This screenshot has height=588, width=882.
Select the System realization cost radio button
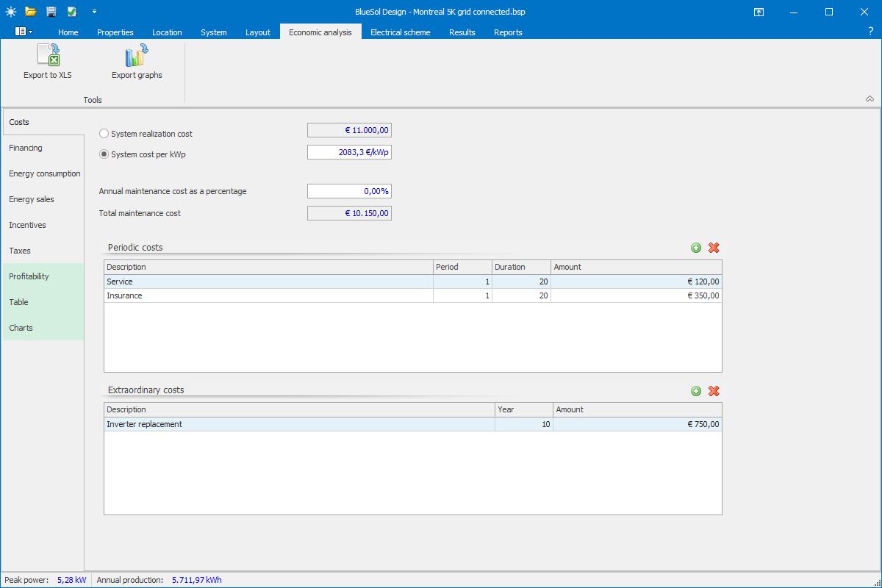point(104,134)
